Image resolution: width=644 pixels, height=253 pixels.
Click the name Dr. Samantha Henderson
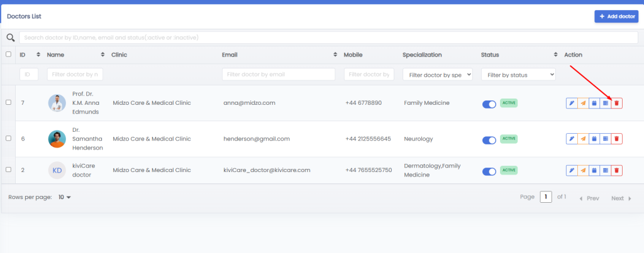tap(87, 139)
